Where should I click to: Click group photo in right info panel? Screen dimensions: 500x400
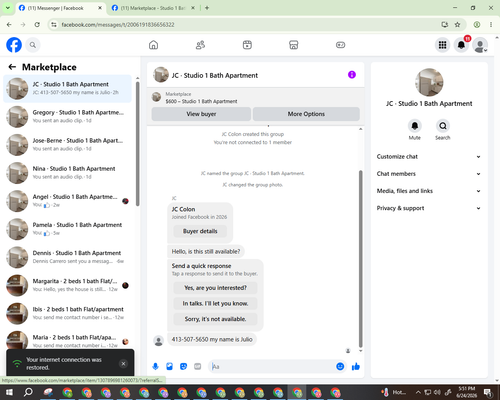[x=429, y=82]
